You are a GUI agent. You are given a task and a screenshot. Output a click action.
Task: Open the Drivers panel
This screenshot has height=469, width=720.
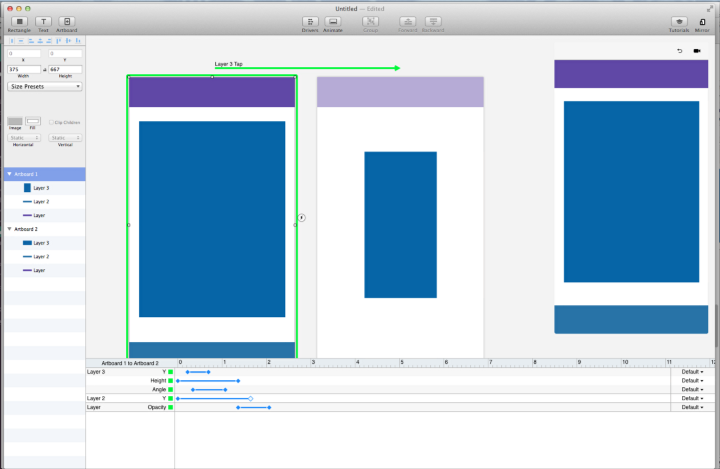click(310, 22)
